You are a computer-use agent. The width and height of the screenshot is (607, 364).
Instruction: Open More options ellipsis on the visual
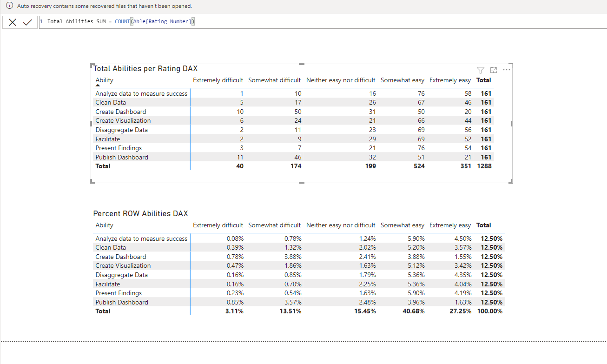click(x=506, y=70)
